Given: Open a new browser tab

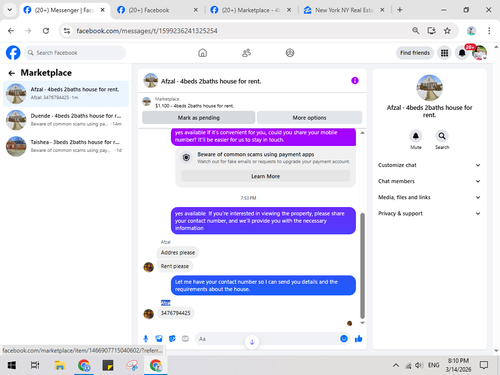Looking at the screenshot, I should point(400,10).
